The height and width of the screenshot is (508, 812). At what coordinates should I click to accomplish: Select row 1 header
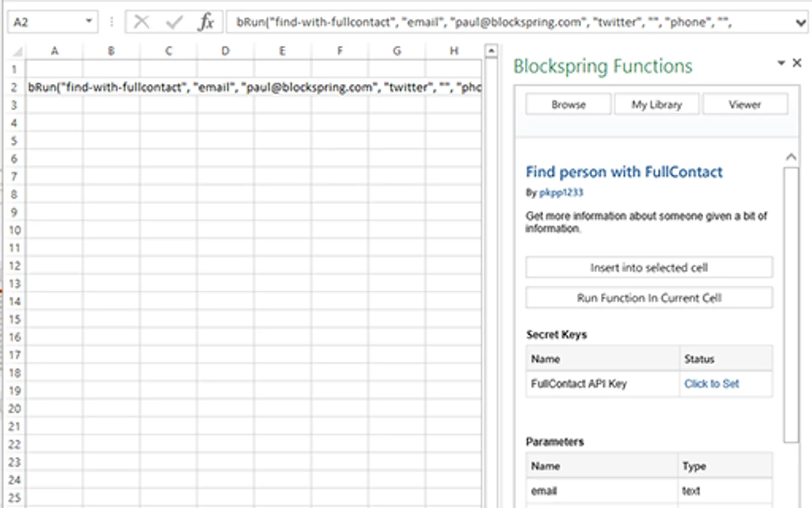coord(14,69)
